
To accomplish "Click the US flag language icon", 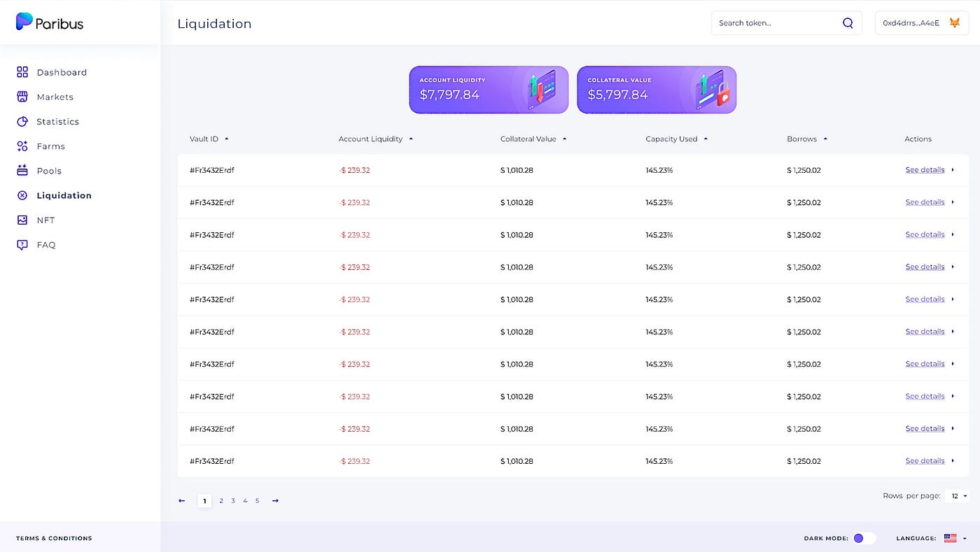I will 950,538.
